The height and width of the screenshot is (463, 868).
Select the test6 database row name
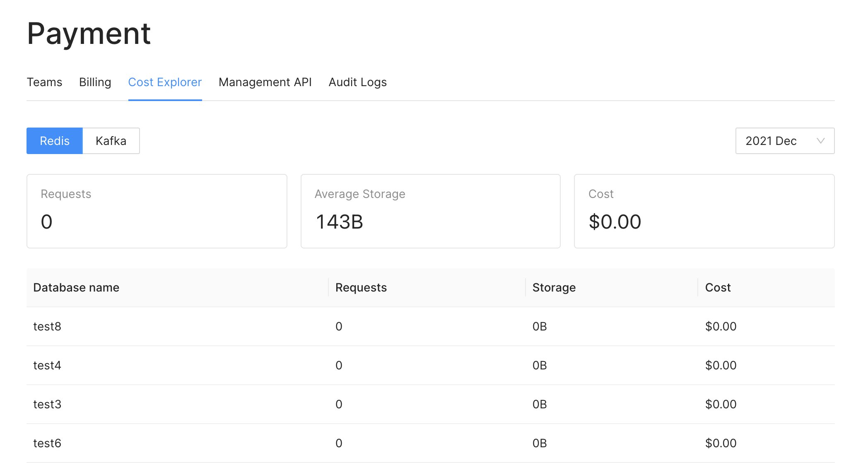pyautogui.click(x=47, y=443)
